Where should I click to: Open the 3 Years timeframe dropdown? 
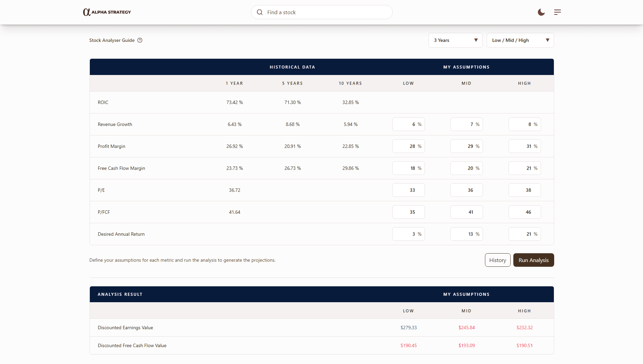point(455,40)
